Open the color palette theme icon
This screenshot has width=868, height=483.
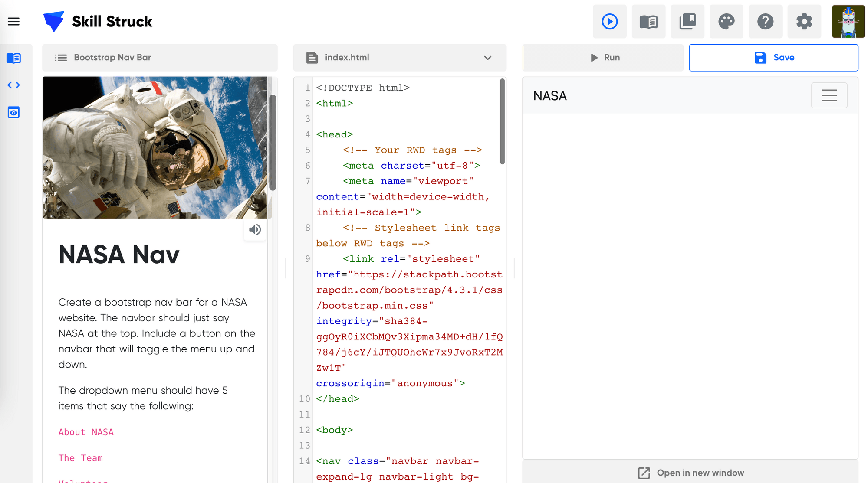pyautogui.click(x=726, y=21)
